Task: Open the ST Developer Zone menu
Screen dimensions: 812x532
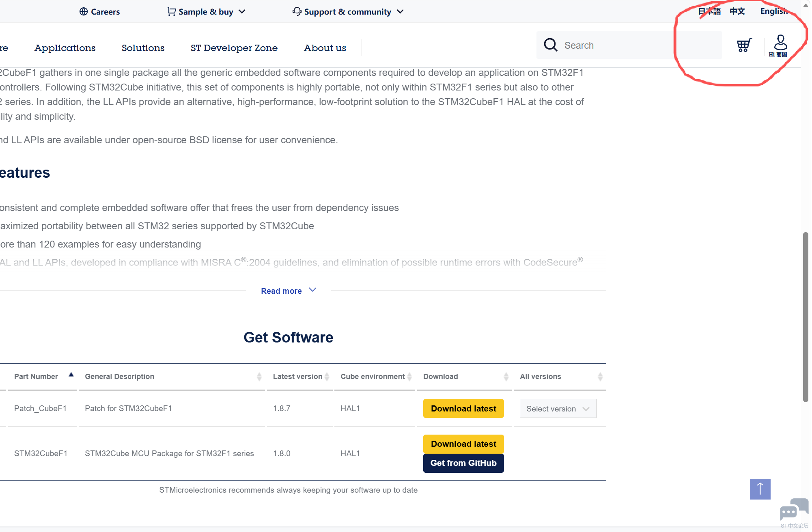Action: point(234,48)
